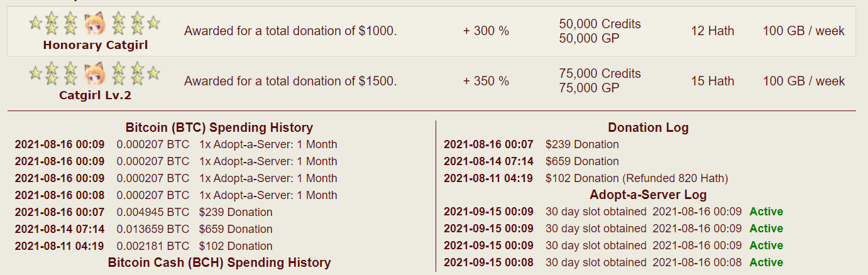Select the Honorary Catgirl title text
The width and height of the screenshot is (868, 275).
coord(96,45)
